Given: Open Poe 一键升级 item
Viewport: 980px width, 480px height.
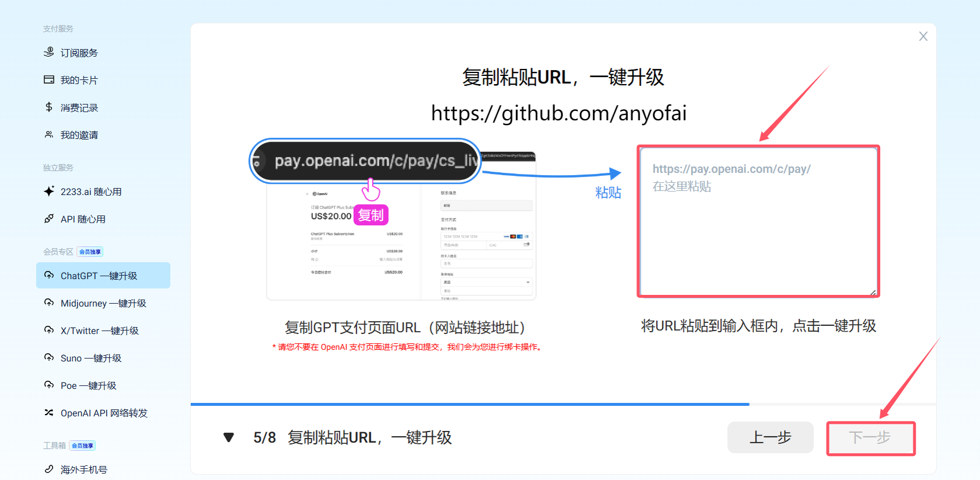Looking at the screenshot, I should [103, 385].
